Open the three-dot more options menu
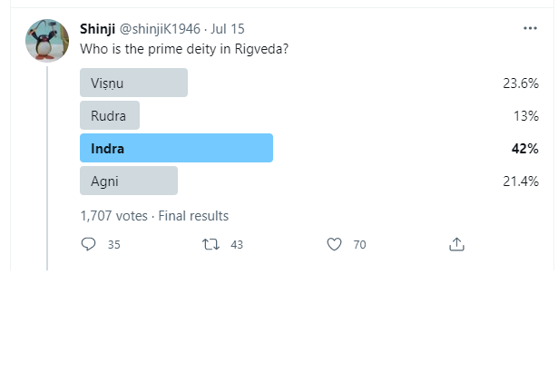558x392 pixels. tap(531, 28)
